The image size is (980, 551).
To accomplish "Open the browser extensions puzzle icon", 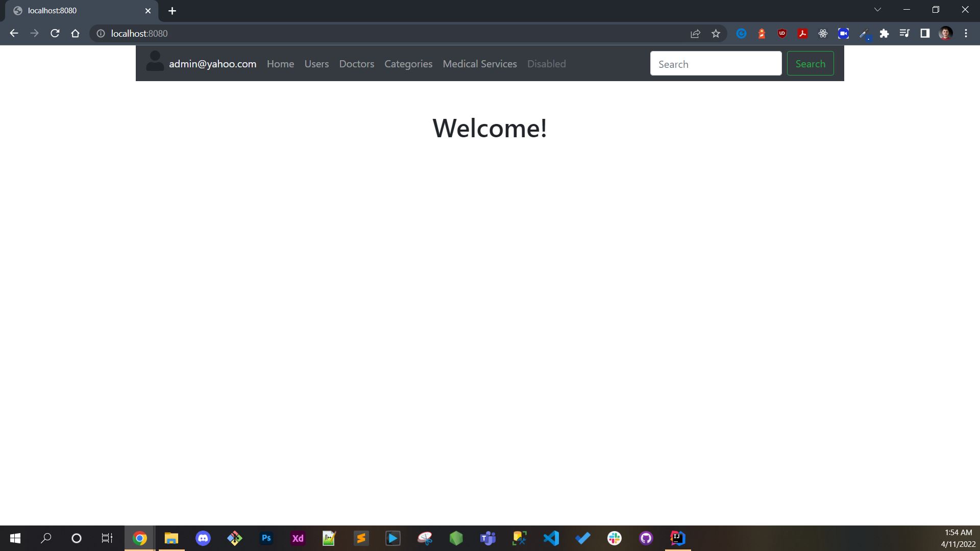I will click(885, 33).
